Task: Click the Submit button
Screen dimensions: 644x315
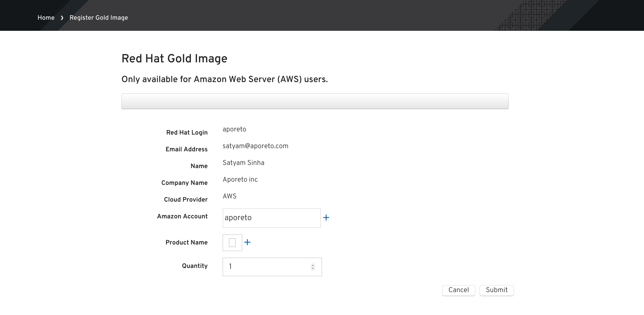Action: click(496, 290)
